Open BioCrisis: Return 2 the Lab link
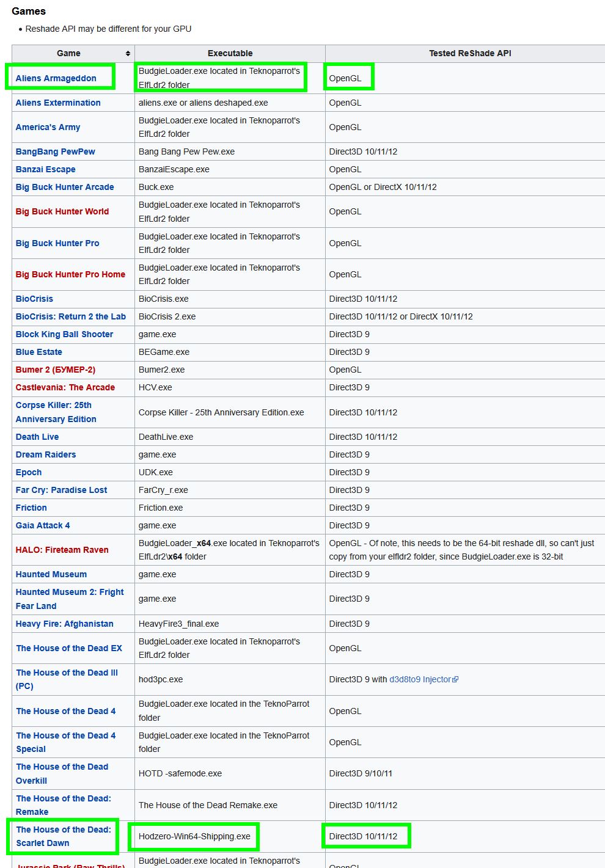The height and width of the screenshot is (868, 605). click(70, 316)
